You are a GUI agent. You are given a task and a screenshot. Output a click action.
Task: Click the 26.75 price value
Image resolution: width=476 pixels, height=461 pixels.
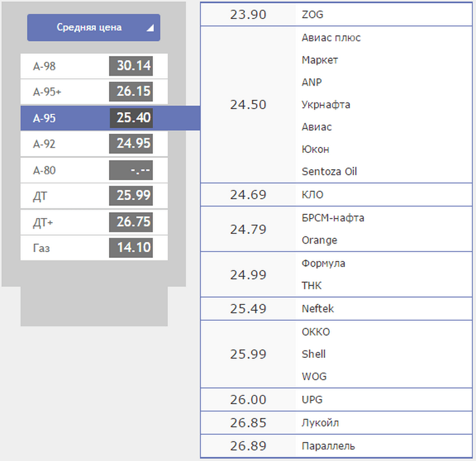click(x=131, y=222)
